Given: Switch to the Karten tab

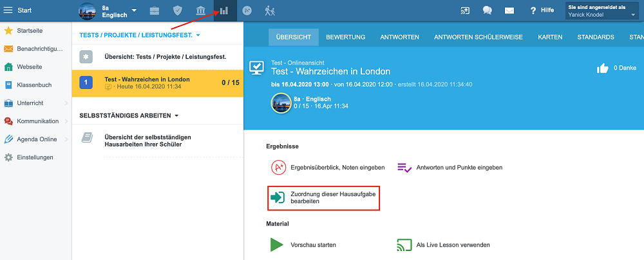Looking at the screenshot, I should click(550, 37).
